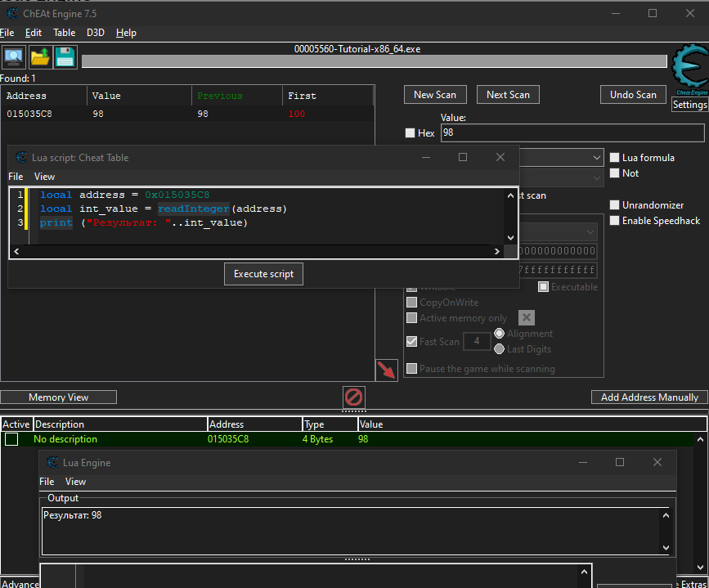Click line 3 print statement in script
The width and height of the screenshot is (709, 588).
(x=143, y=222)
